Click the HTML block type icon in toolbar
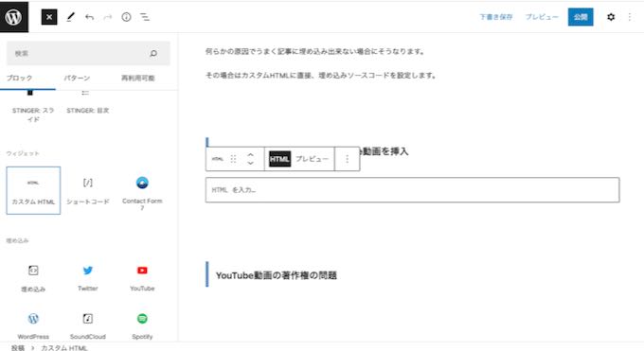The width and height of the screenshot is (644, 351). pyautogui.click(x=218, y=159)
